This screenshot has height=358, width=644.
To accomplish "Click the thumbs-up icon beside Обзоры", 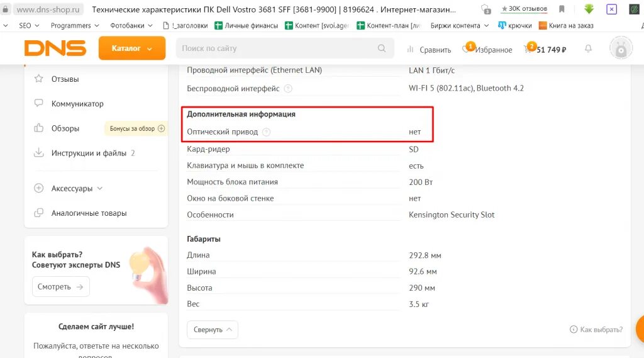I will [x=38, y=128].
